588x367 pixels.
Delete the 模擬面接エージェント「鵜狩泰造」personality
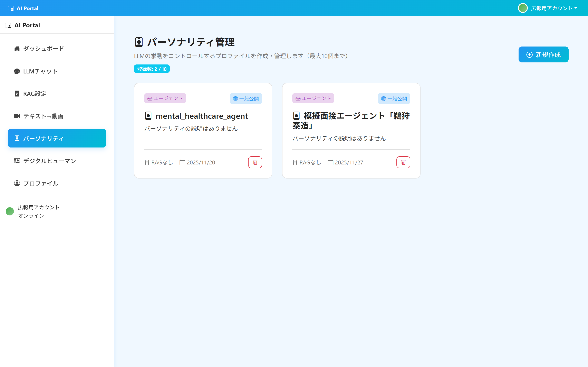(x=403, y=162)
